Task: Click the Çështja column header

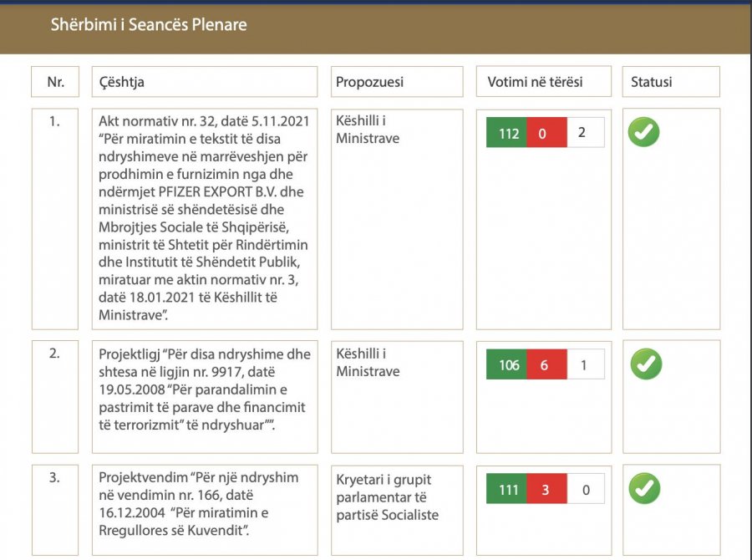Action: (205, 82)
